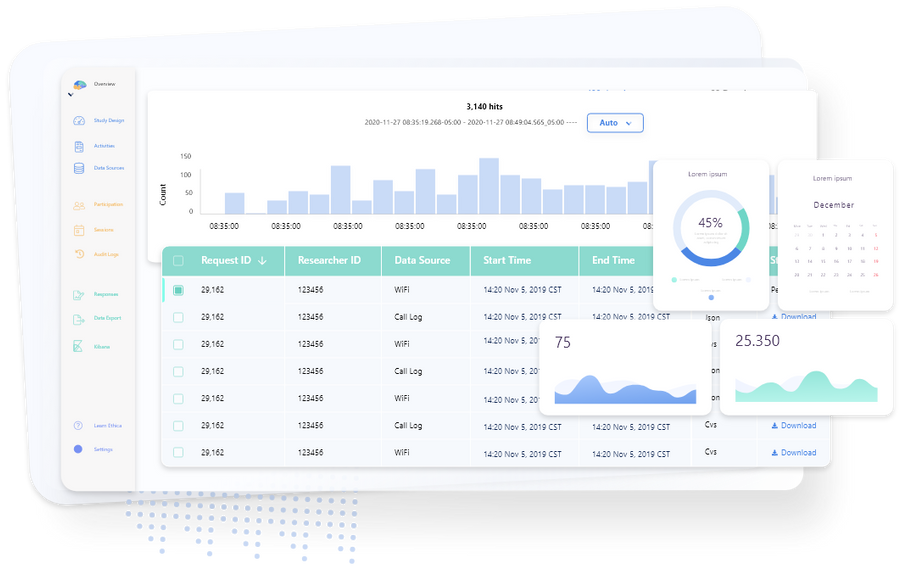
Task: Check the checkbox on the second Call Log row
Action: 178,371
